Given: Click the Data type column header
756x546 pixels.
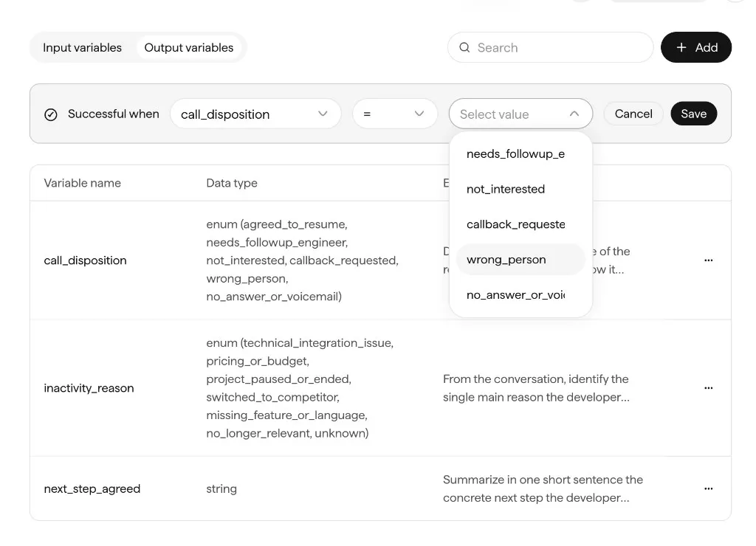Looking at the screenshot, I should 232,183.
